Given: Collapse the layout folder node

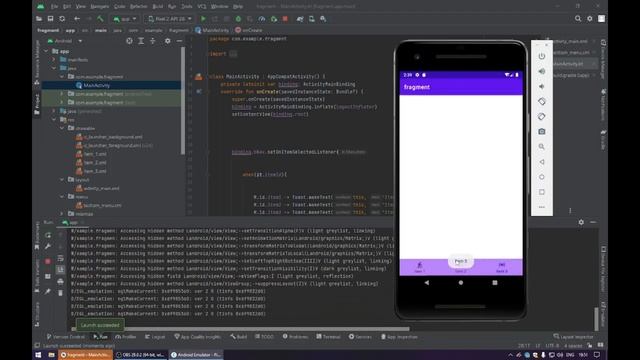Looking at the screenshot, I should [x=62, y=180].
